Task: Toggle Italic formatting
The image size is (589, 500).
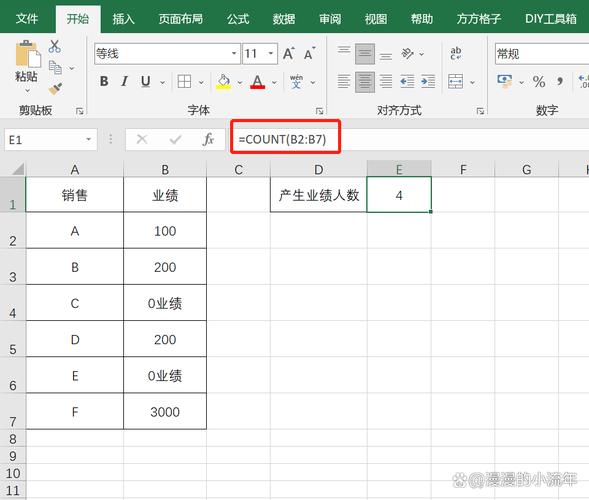Action: point(125,81)
